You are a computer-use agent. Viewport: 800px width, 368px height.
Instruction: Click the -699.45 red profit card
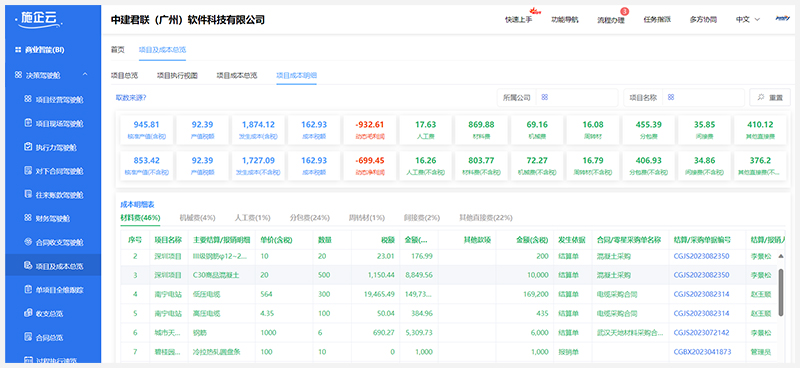pos(370,165)
